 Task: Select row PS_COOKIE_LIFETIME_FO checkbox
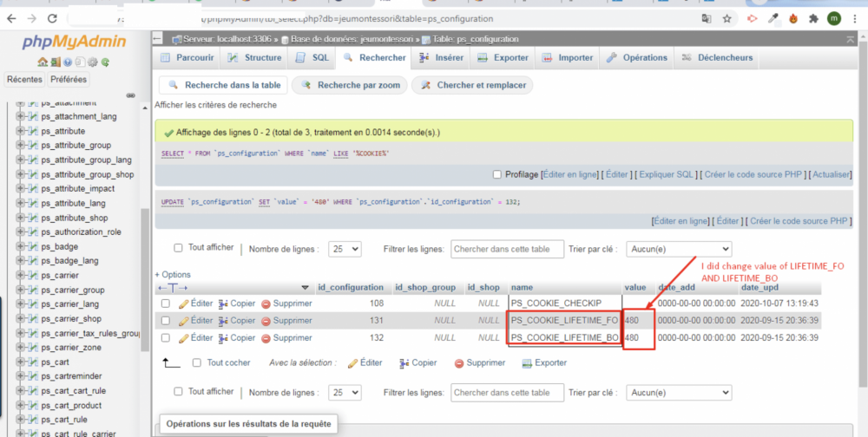(166, 320)
